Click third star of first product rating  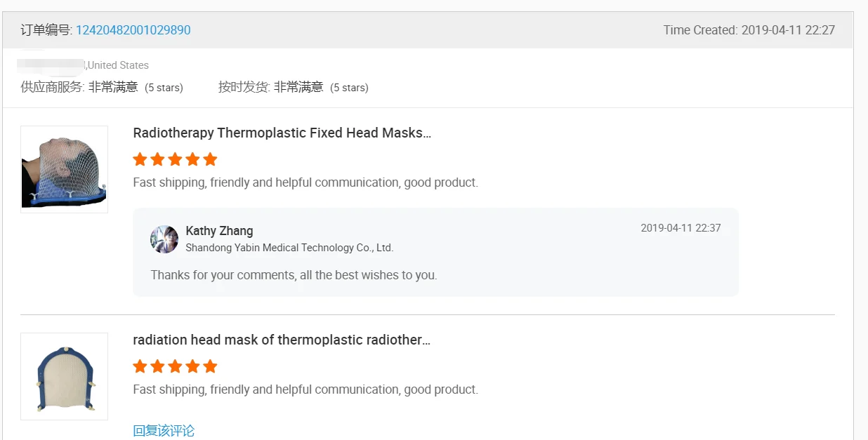click(175, 159)
